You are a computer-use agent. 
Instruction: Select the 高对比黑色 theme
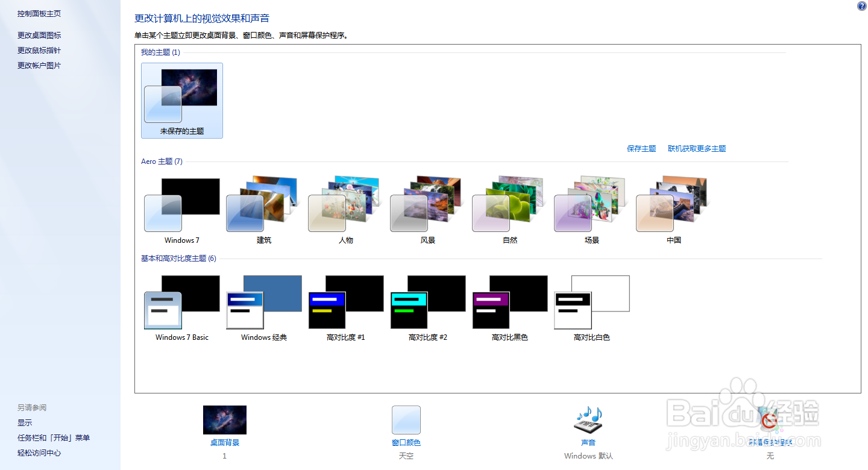pos(510,308)
